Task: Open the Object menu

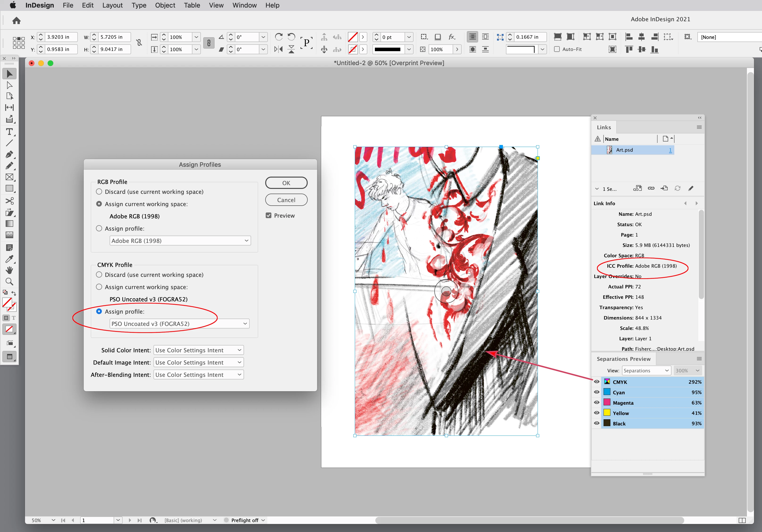Action: pyautogui.click(x=165, y=5)
